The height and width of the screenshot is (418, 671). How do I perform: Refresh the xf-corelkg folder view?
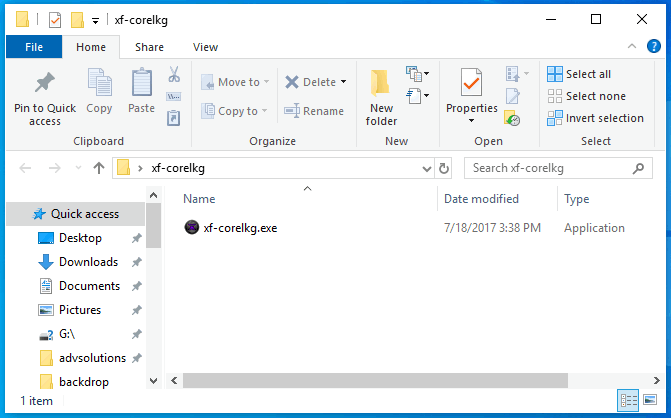click(444, 168)
